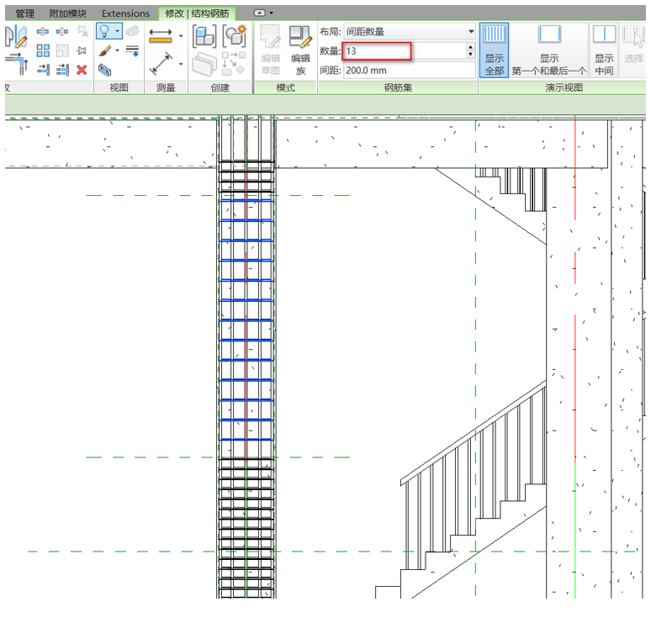Click the Paint brush tool icon
The image size is (651, 644).
104,51
